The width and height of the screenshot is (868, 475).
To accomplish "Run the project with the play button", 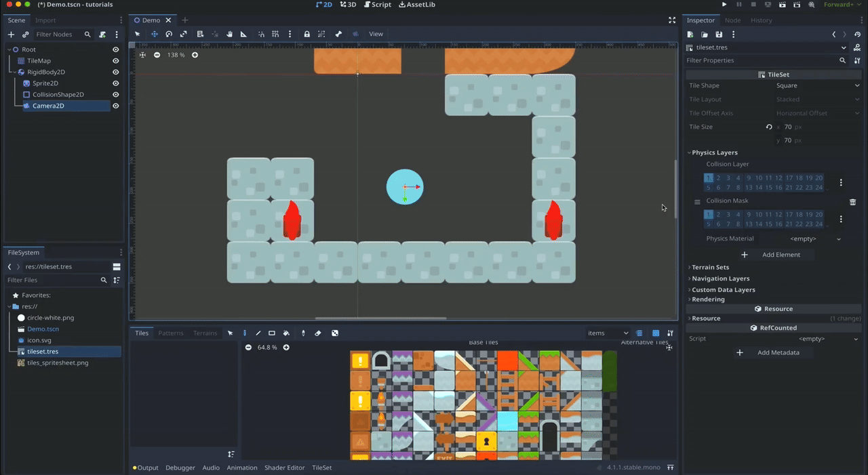I will [x=724, y=5].
